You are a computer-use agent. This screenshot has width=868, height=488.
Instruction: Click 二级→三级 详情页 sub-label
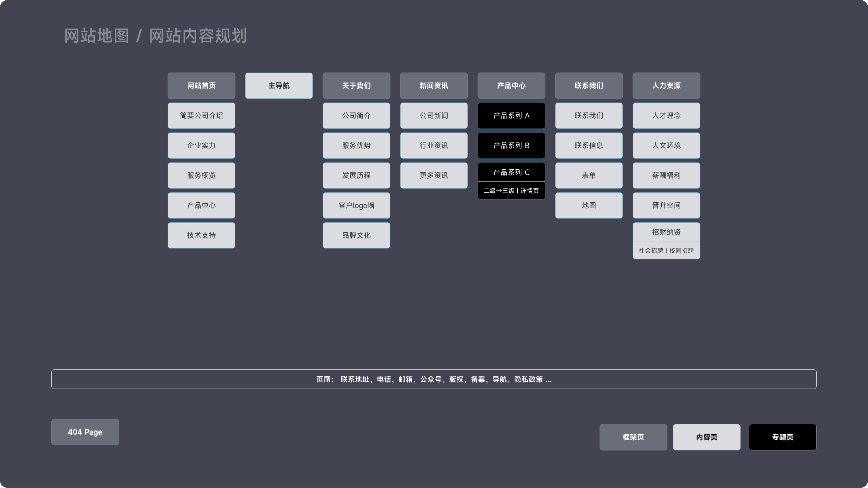point(511,191)
